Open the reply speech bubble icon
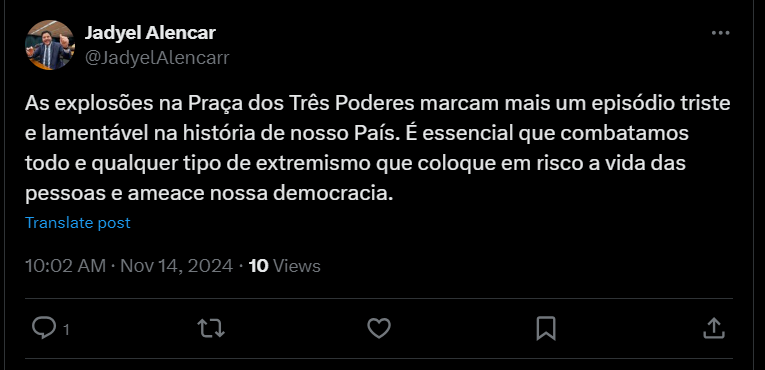Viewport: 765px width, 370px height. click(44, 328)
